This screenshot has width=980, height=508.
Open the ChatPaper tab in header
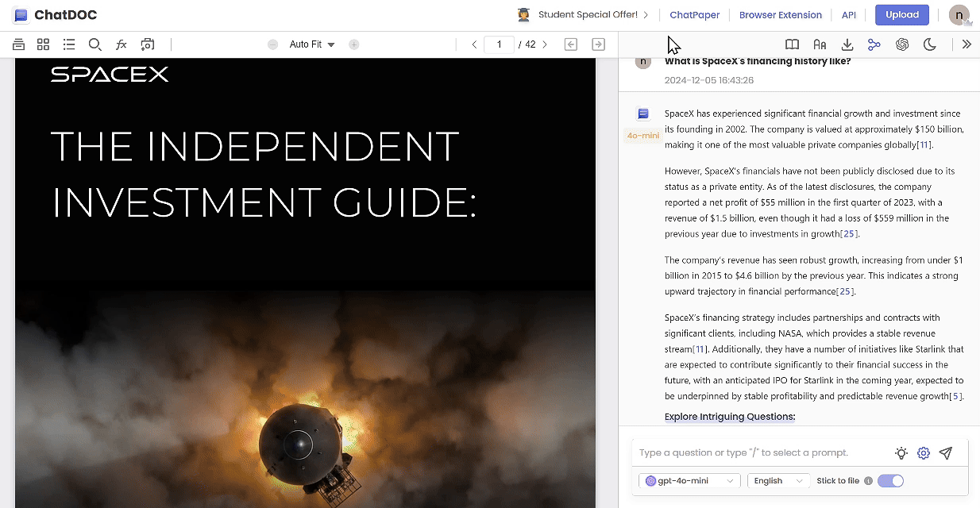tap(694, 14)
